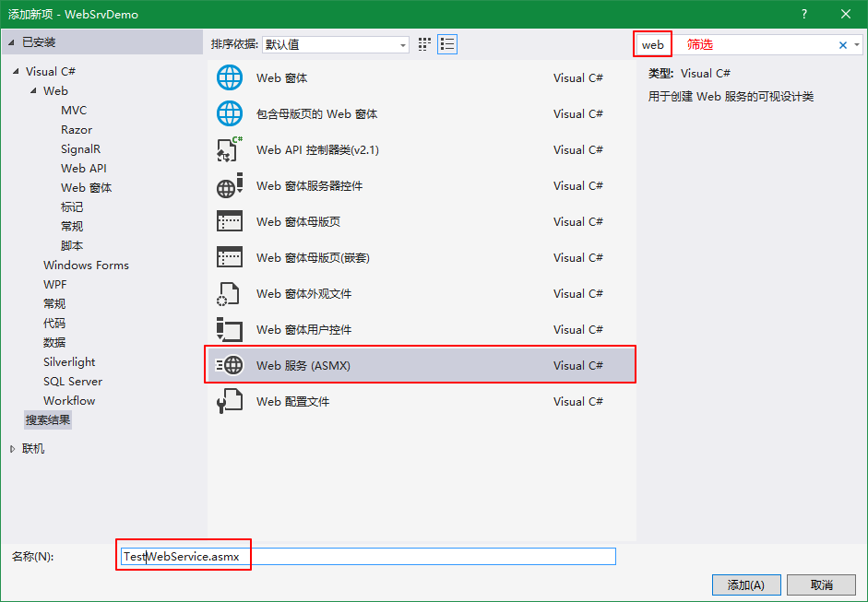The height and width of the screenshot is (602, 868).
Task: Select the Web API 控制器类 template icon
Action: tap(229, 150)
